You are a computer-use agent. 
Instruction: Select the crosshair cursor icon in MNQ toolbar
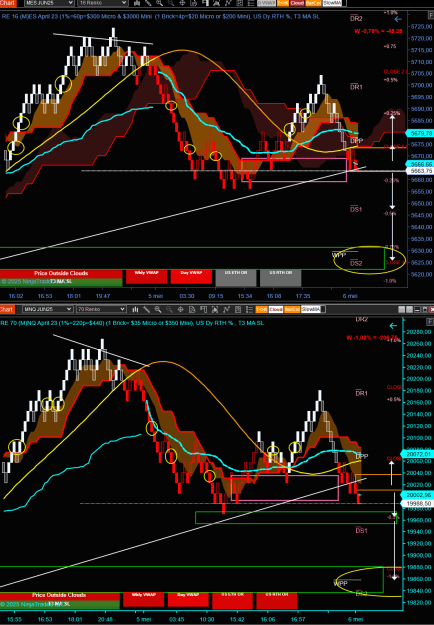coord(180,309)
